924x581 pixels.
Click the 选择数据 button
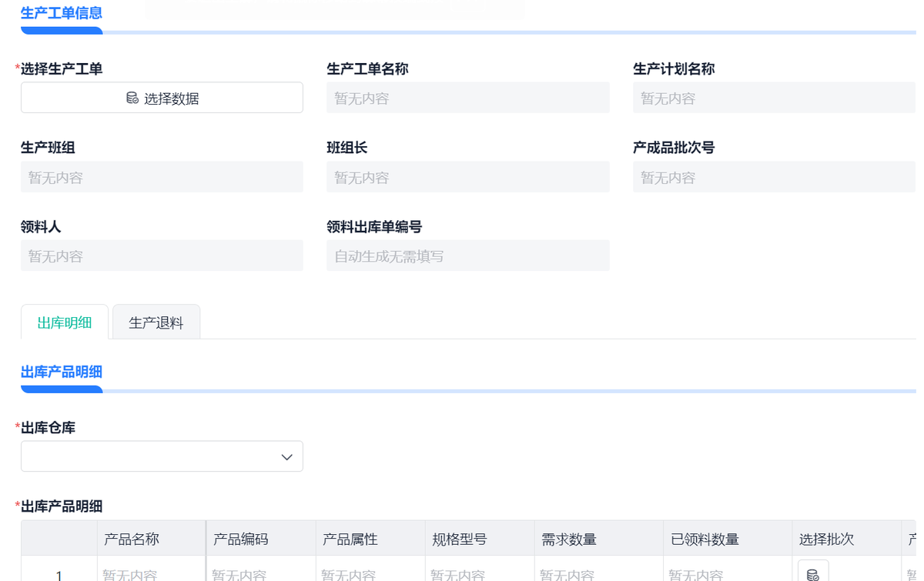162,99
